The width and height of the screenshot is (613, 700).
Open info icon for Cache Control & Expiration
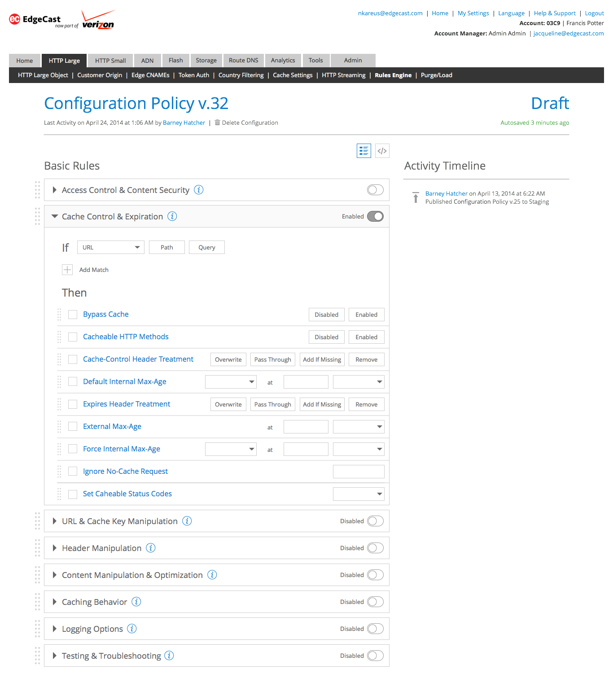172,216
